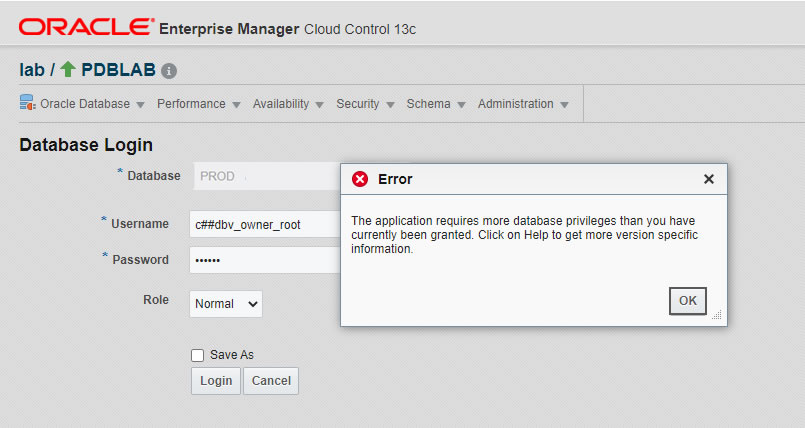Click the Cancel button
Image resolution: width=805 pixels, height=428 pixels.
[271, 381]
